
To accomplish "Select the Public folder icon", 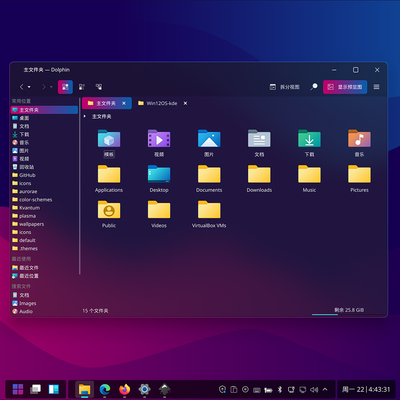I will coord(109,210).
